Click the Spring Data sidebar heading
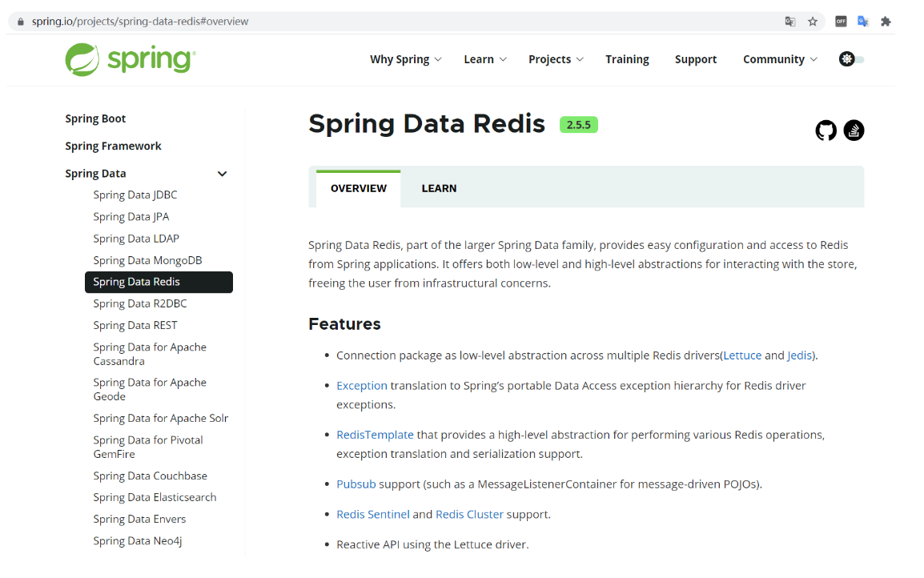 click(95, 174)
